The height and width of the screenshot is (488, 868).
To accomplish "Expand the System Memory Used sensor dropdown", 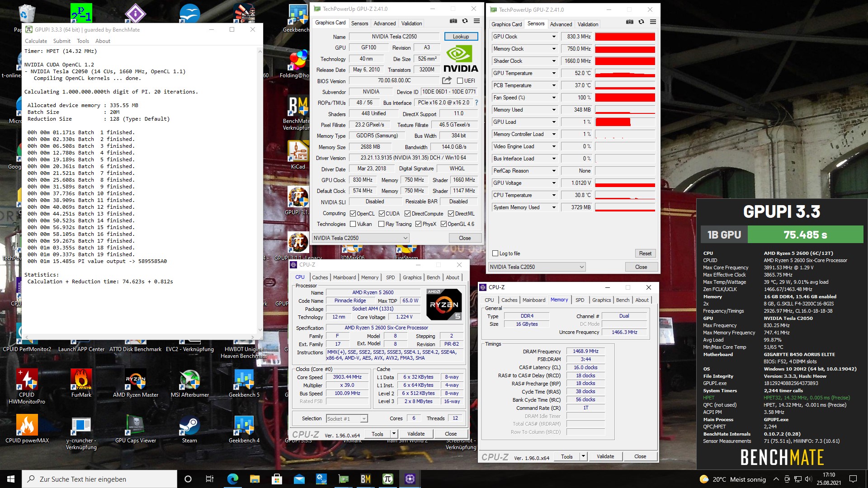I will tap(554, 207).
